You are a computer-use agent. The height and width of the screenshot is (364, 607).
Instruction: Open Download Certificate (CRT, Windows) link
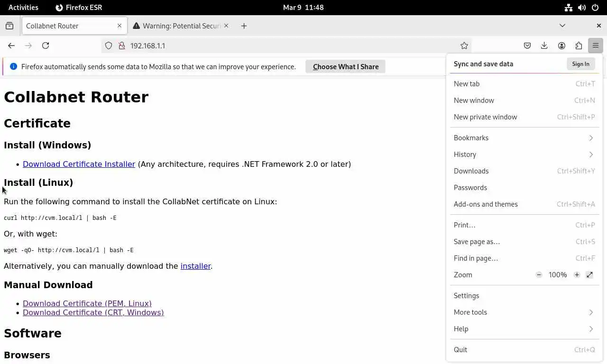(x=93, y=312)
